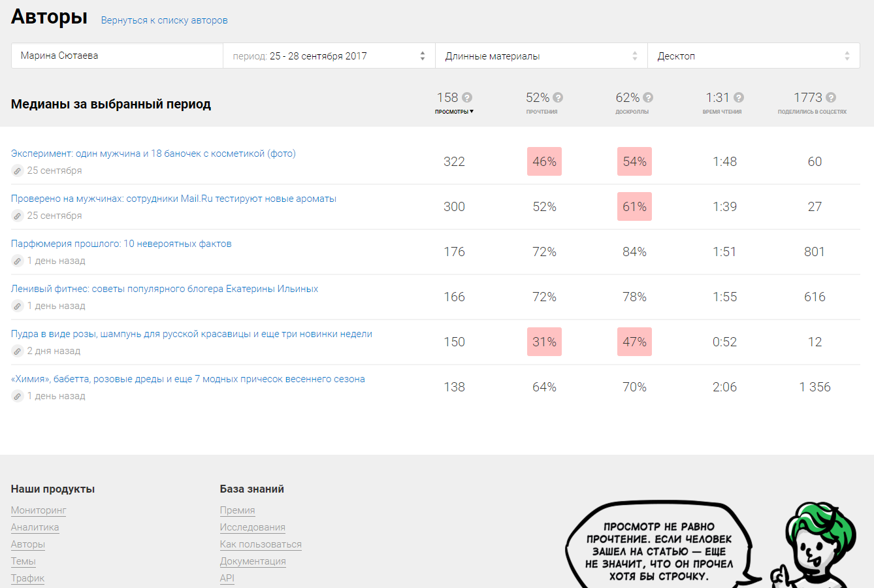Viewport: 874px width, 588px height.
Task: Click link icon under 'Пудра в виде розы' article
Action: pyautogui.click(x=18, y=351)
